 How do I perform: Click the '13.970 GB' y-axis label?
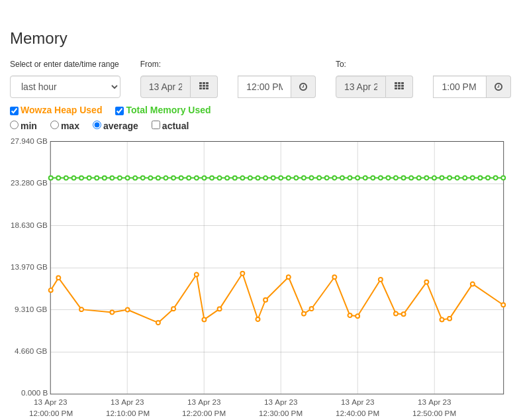click(x=29, y=268)
